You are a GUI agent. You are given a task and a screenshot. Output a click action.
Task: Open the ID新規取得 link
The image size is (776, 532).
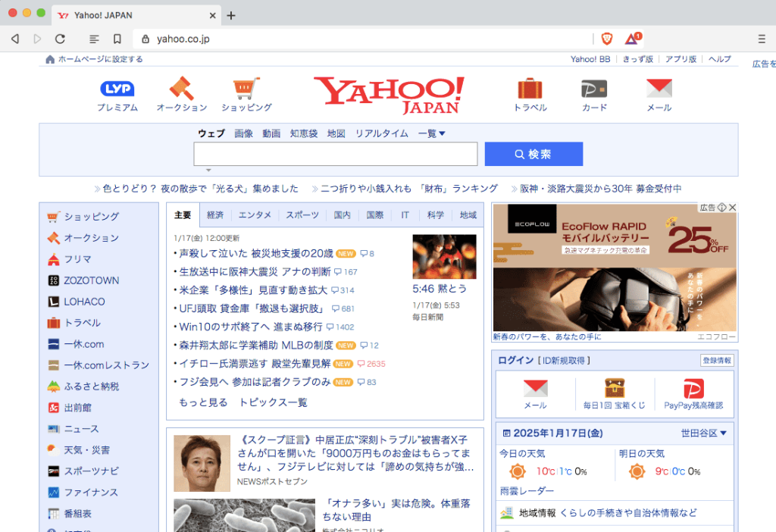pyautogui.click(x=563, y=361)
